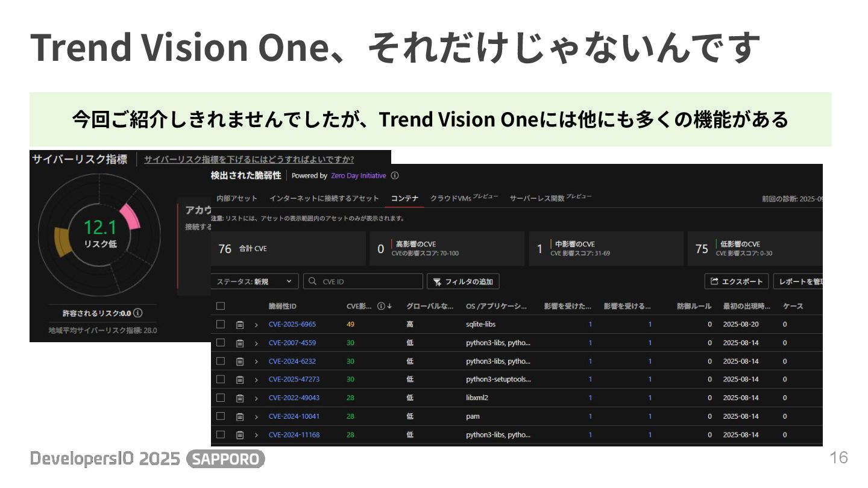Screen dimensions: 868x488
Task: Click the 76 合計 CVE card
Action: coord(288,249)
